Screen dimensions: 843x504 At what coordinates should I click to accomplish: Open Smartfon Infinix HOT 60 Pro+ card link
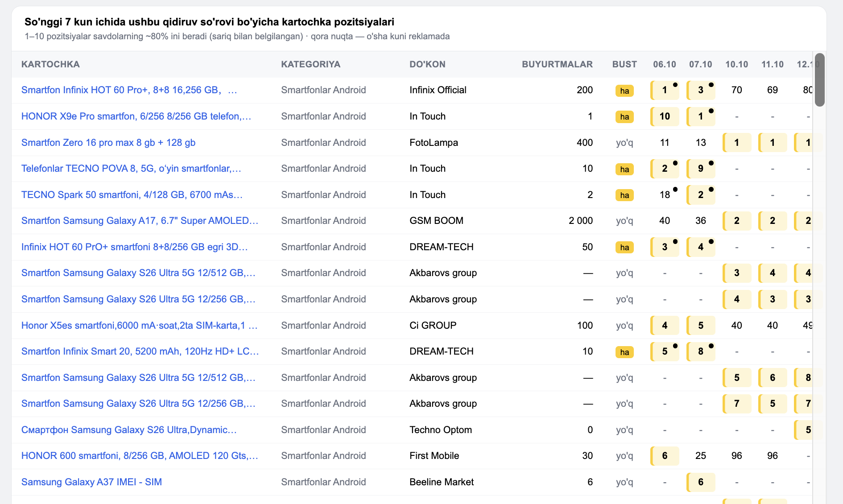click(x=129, y=90)
